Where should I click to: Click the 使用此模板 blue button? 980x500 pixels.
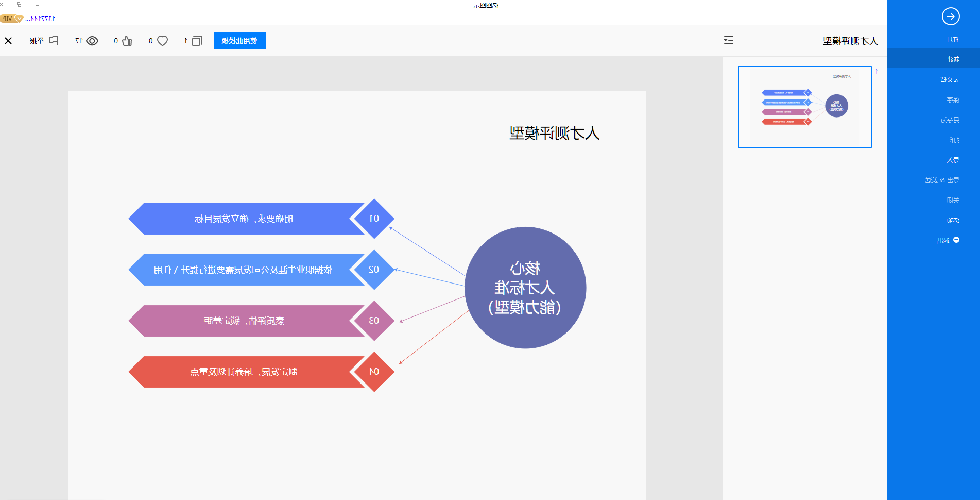[239, 41]
